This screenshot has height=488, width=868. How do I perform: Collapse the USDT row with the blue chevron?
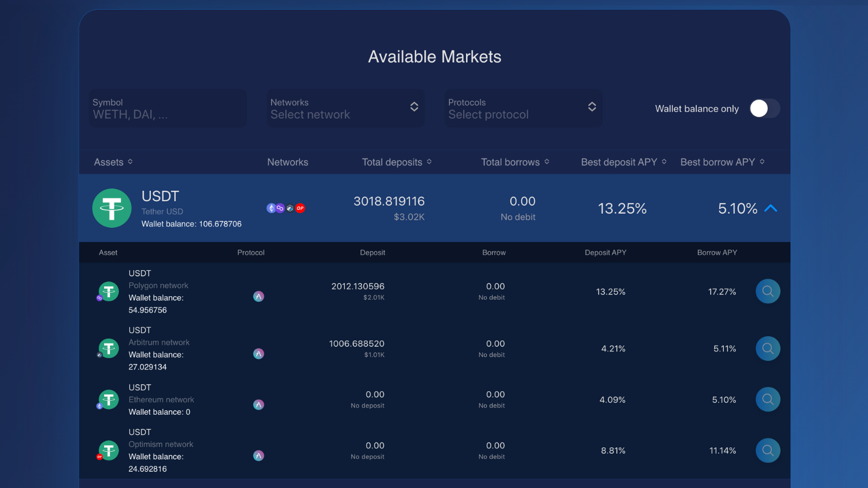click(x=770, y=208)
